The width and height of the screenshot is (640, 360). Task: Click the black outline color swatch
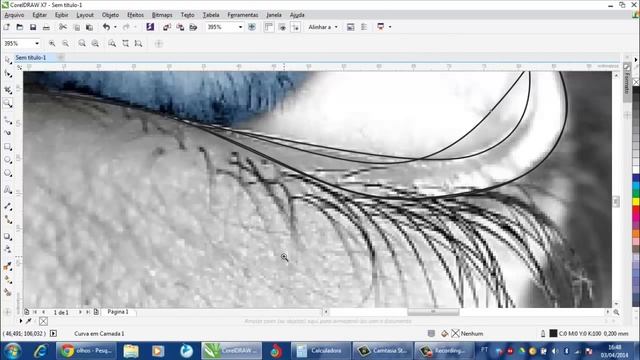pos(553,333)
